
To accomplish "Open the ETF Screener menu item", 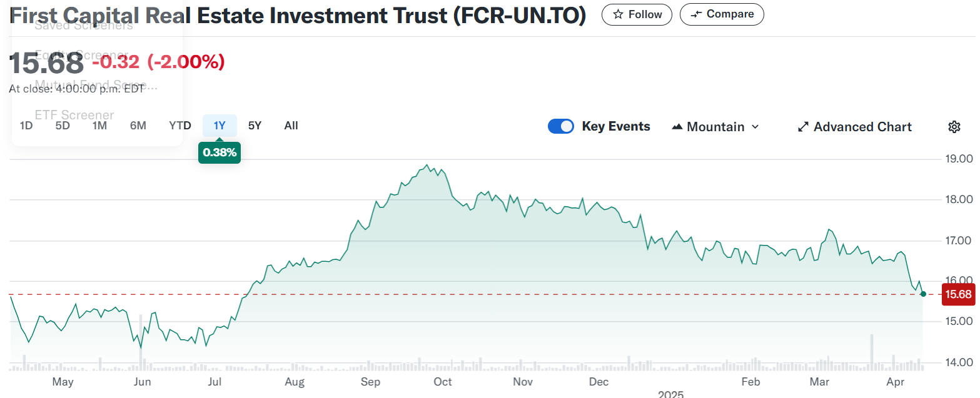I will pyautogui.click(x=74, y=115).
